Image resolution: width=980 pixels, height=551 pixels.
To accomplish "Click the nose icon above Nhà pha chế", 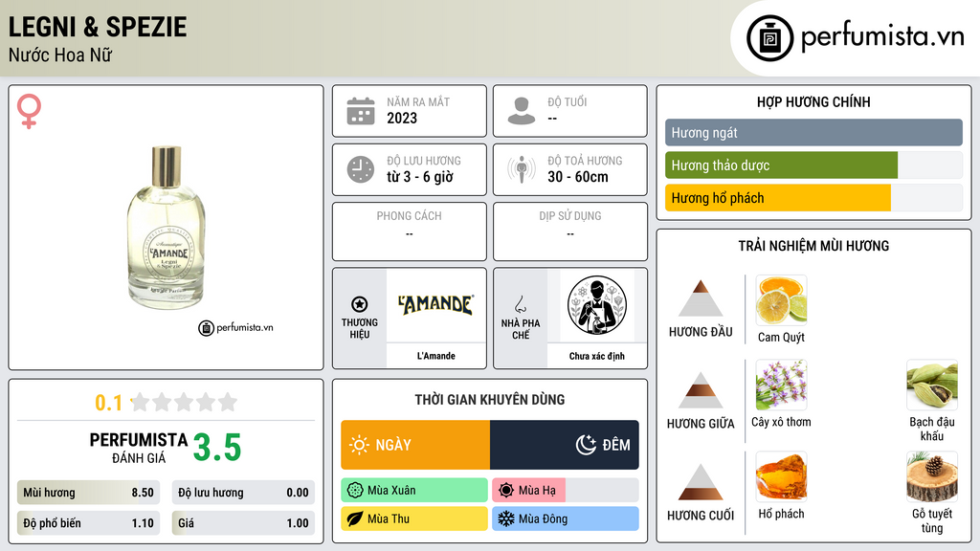I will click(520, 304).
